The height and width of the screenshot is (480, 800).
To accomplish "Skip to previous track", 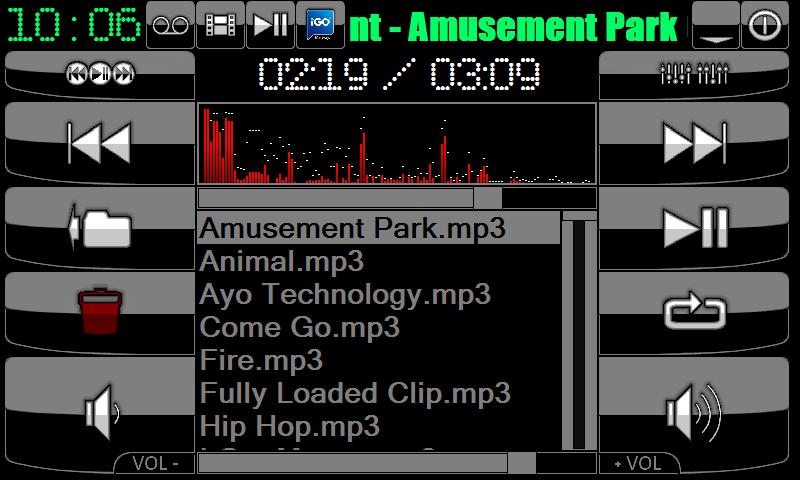I will pos(100,143).
